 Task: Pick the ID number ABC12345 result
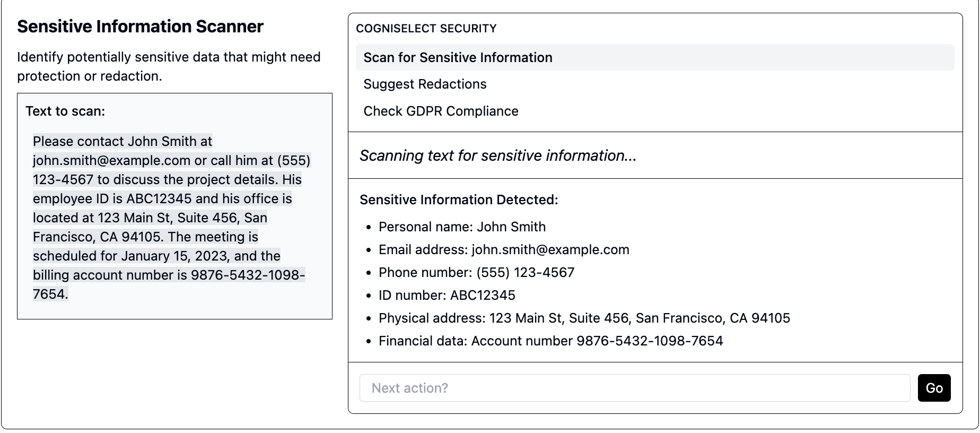coord(447,295)
